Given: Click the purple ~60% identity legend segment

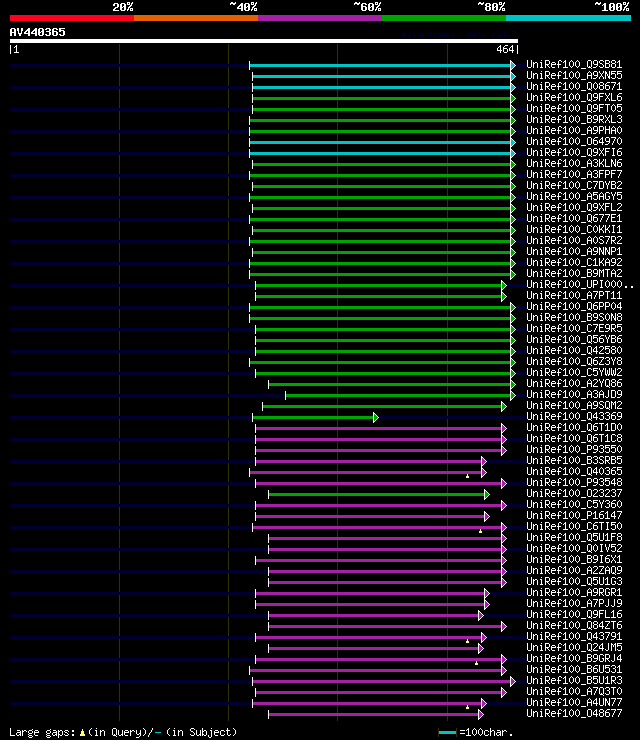Looking at the screenshot, I should pos(320,18).
